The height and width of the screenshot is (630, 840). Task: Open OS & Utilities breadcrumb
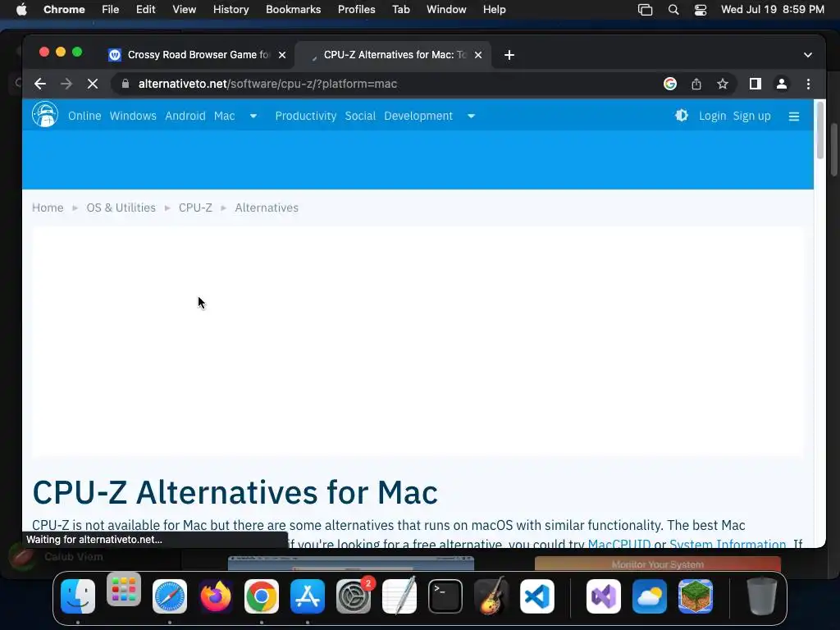pos(121,208)
